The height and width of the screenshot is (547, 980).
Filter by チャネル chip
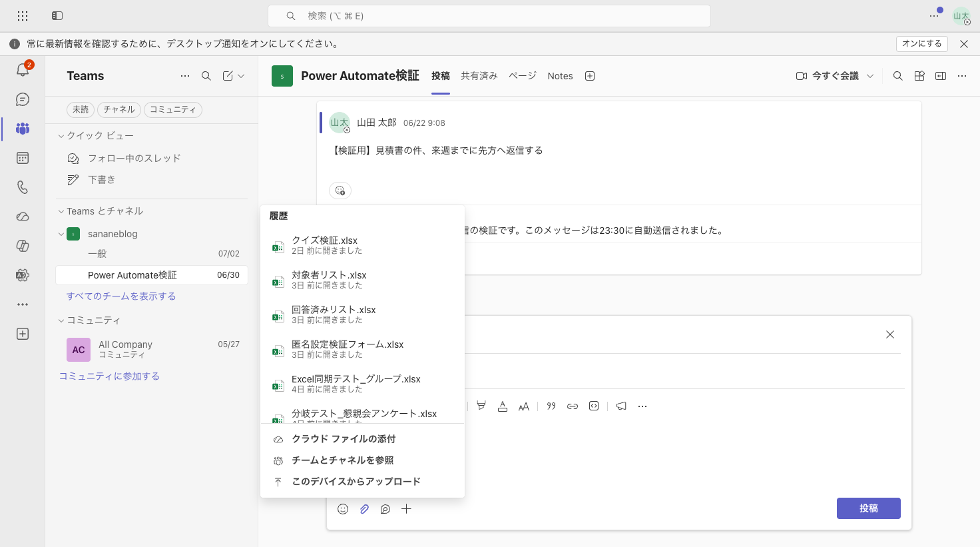click(119, 109)
